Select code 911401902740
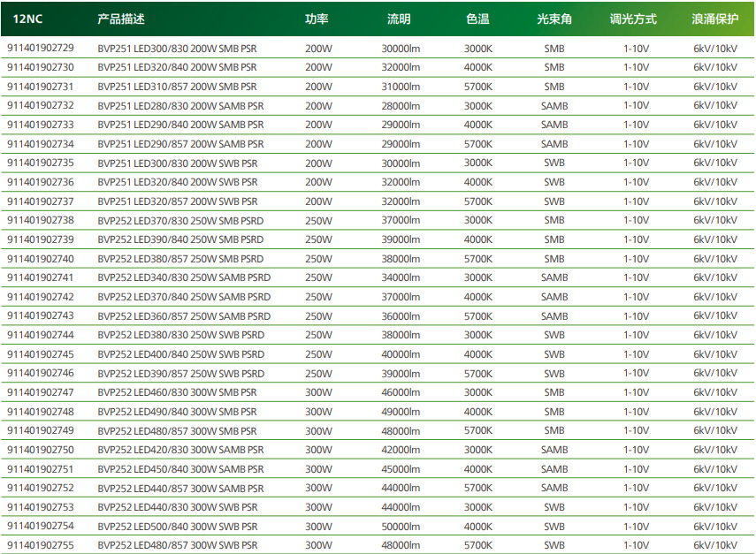This screenshot has height=554, width=756. (x=41, y=258)
